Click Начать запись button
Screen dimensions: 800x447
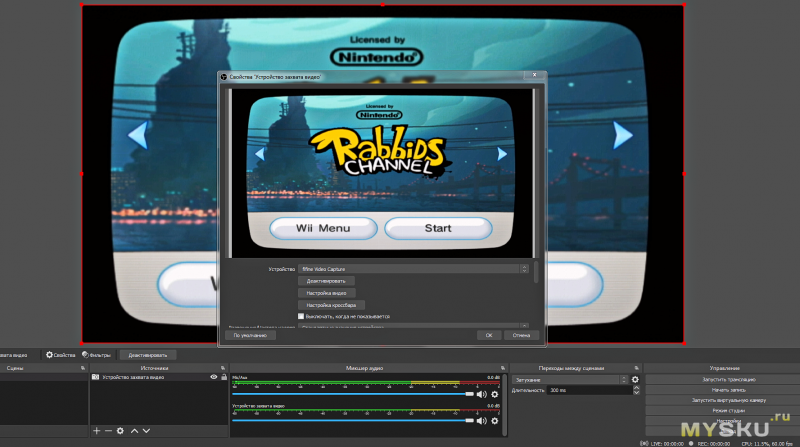pyautogui.click(x=729, y=390)
